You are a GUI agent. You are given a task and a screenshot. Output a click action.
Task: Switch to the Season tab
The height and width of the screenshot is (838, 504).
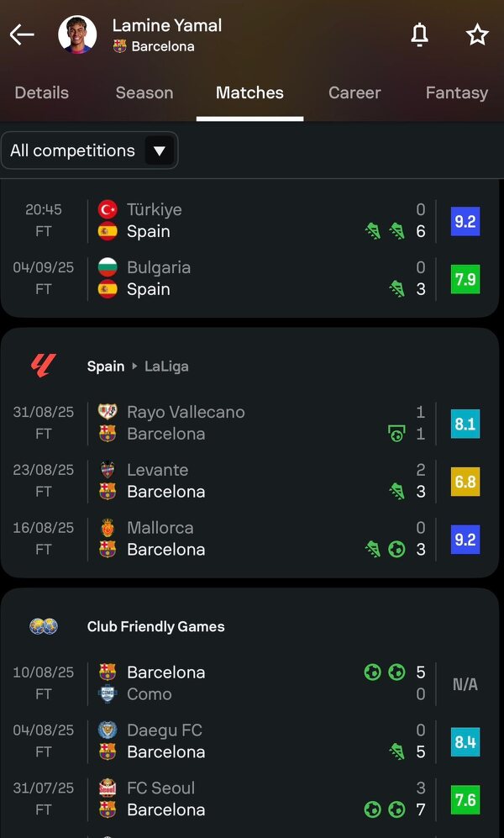tap(144, 92)
